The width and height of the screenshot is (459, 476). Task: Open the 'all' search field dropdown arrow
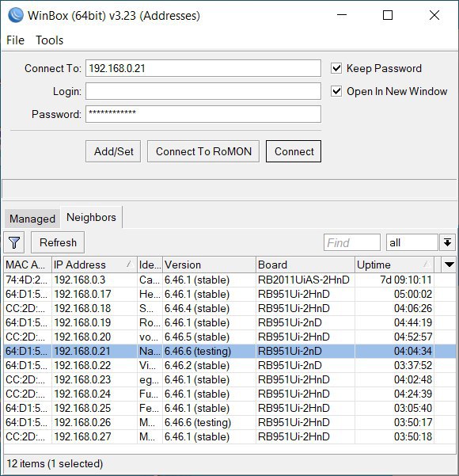point(447,242)
